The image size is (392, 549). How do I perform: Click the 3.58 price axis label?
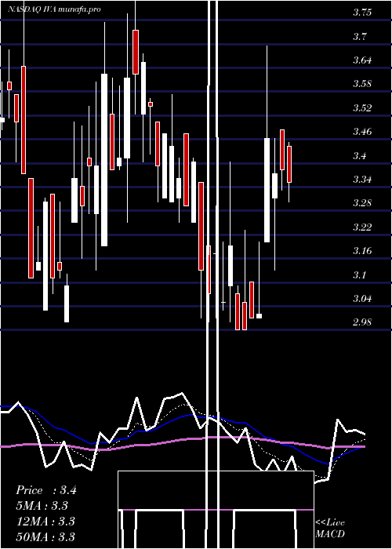point(362,84)
